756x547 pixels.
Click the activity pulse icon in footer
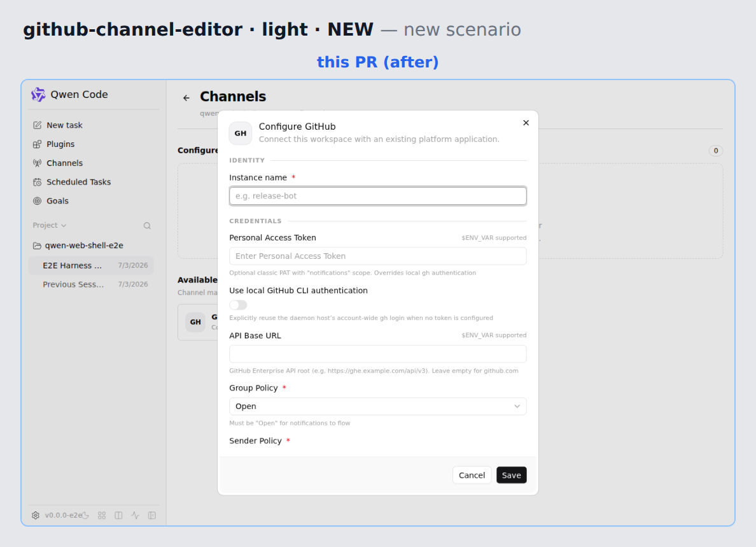click(x=135, y=515)
